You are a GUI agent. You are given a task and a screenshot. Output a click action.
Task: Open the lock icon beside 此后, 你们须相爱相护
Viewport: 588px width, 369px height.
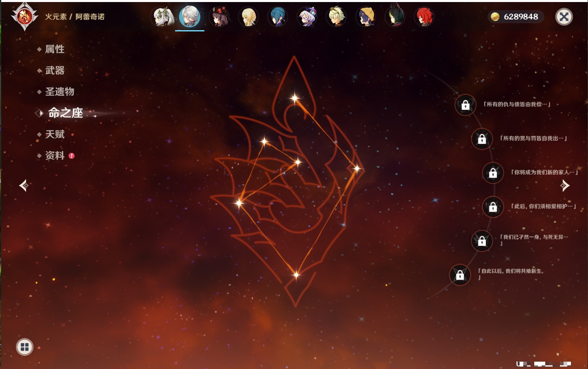pos(493,207)
